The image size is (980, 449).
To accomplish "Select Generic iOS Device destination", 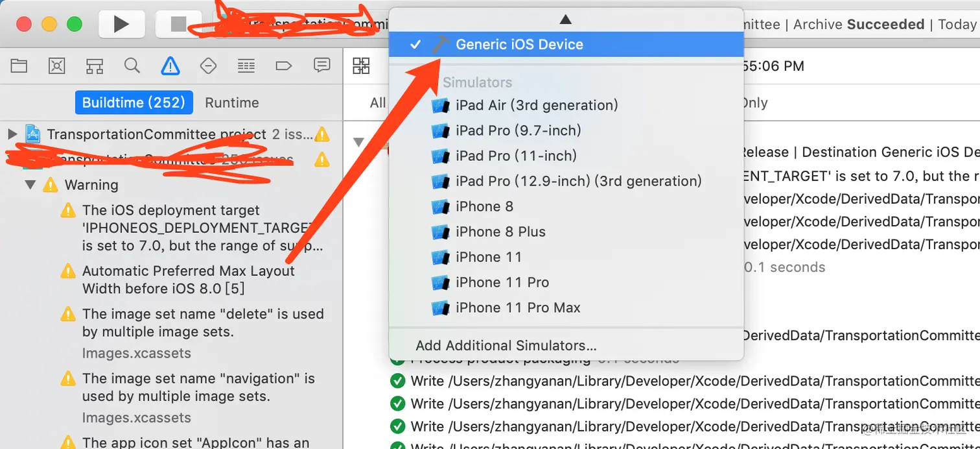I will tap(566, 44).
